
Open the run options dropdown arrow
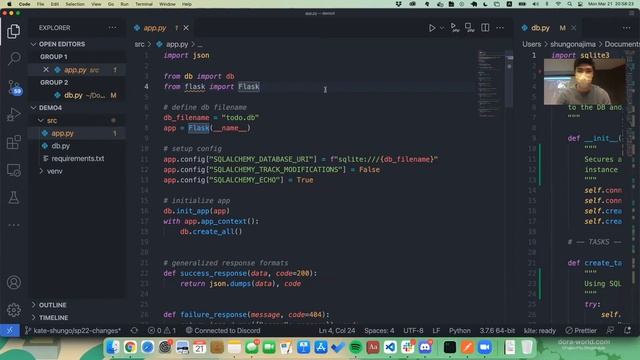(442, 28)
